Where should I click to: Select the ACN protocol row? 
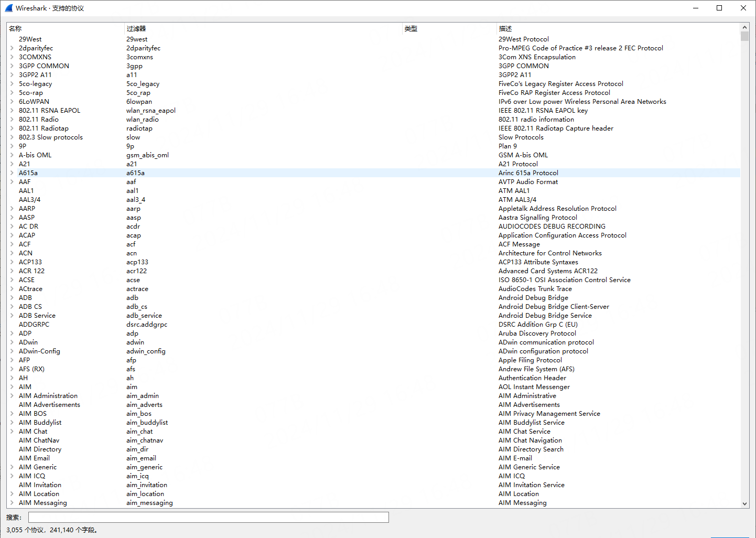coord(373,253)
